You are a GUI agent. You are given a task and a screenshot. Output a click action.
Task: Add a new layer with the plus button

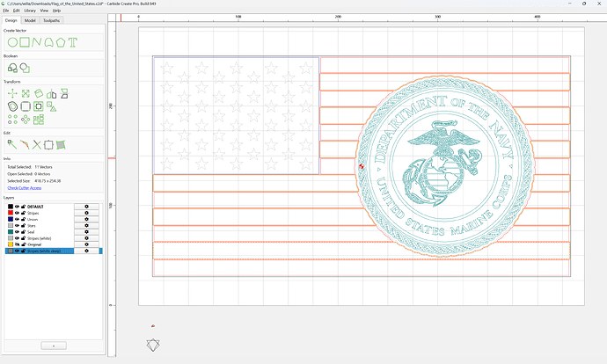pos(54,346)
